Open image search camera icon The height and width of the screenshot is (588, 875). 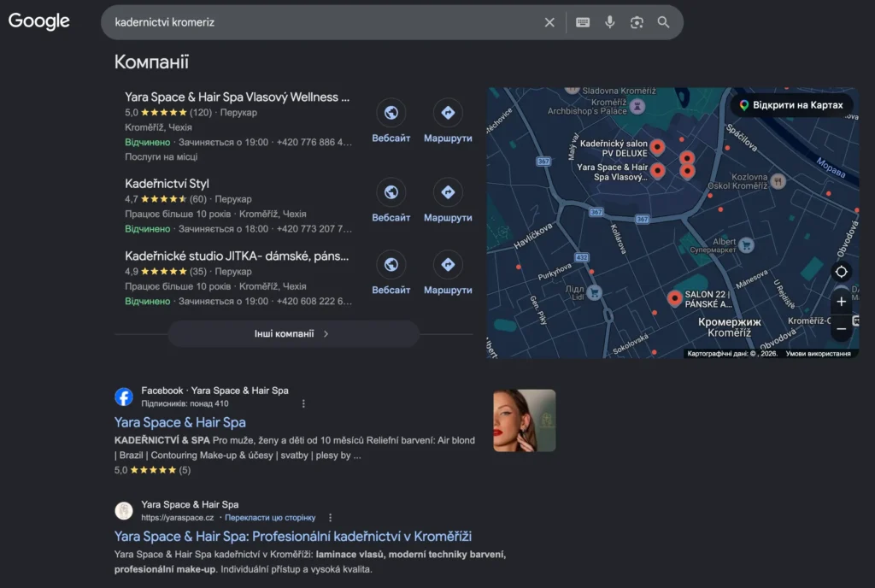(x=637, y=22)
